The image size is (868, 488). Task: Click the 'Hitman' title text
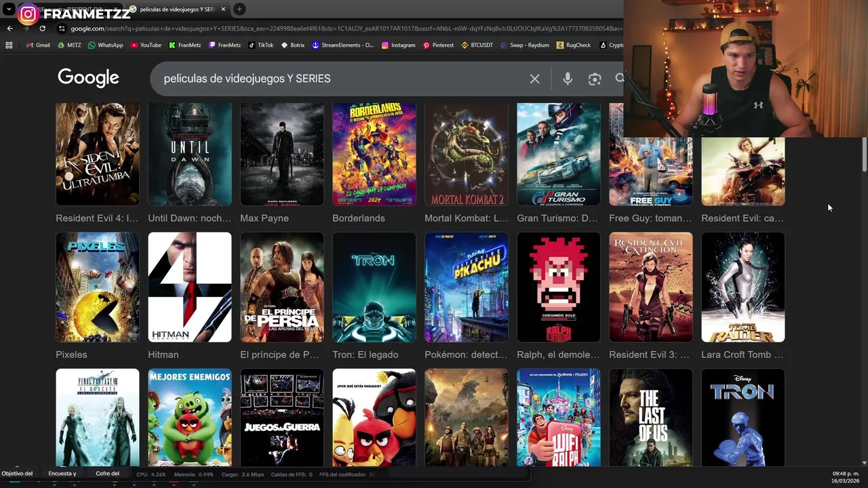click(163, 354)
